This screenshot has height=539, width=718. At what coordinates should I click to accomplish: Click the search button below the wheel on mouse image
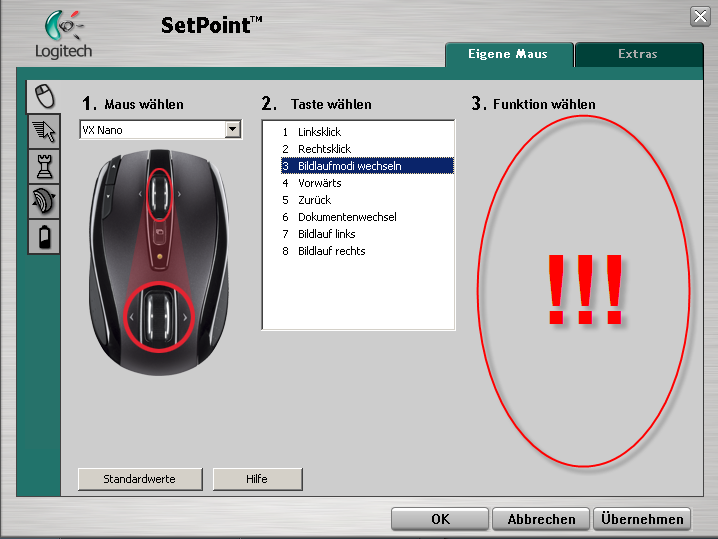tap(159, 232)
